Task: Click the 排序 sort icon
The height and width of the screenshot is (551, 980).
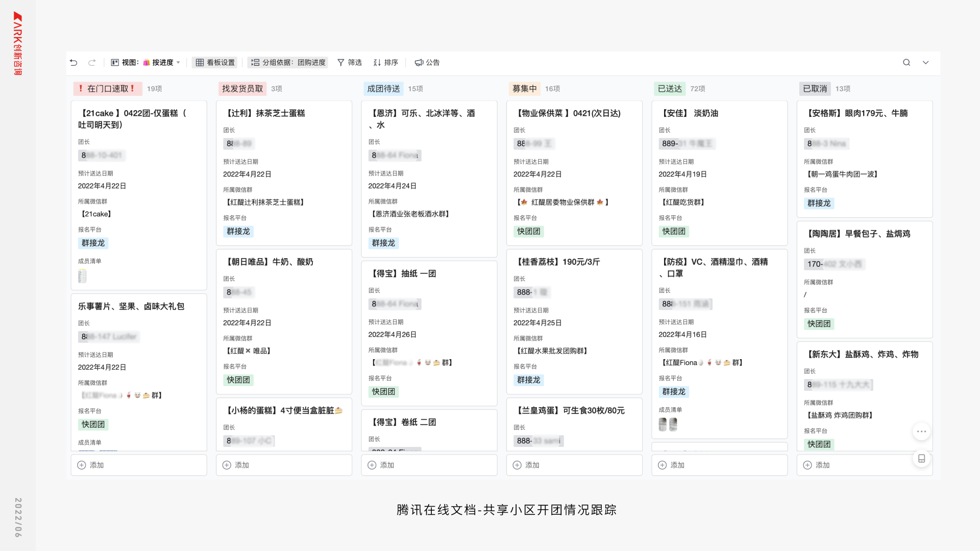Action: [x=377, y=62]
